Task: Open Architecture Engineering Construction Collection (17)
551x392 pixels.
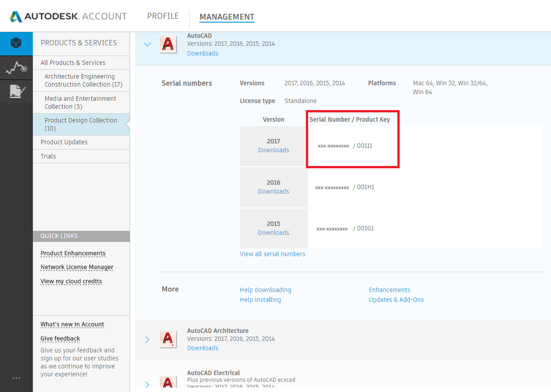Action: coord(83,80)
